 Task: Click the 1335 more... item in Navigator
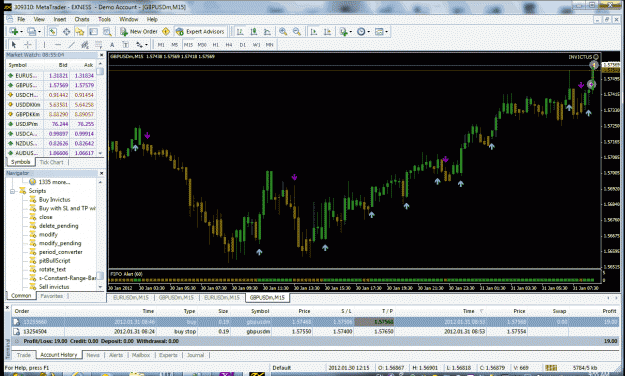click(x=54, y=182)
